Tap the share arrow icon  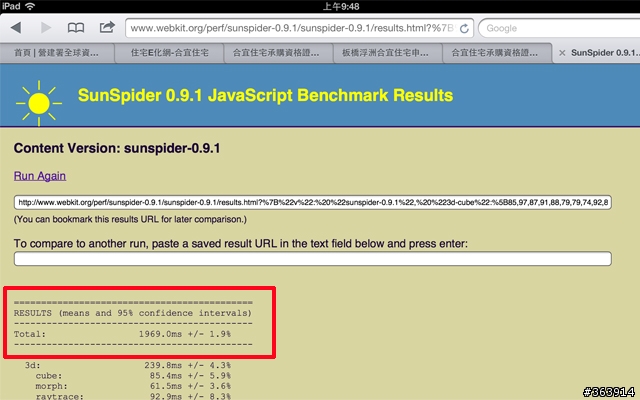pyautogui.click(x=107, y=27)
